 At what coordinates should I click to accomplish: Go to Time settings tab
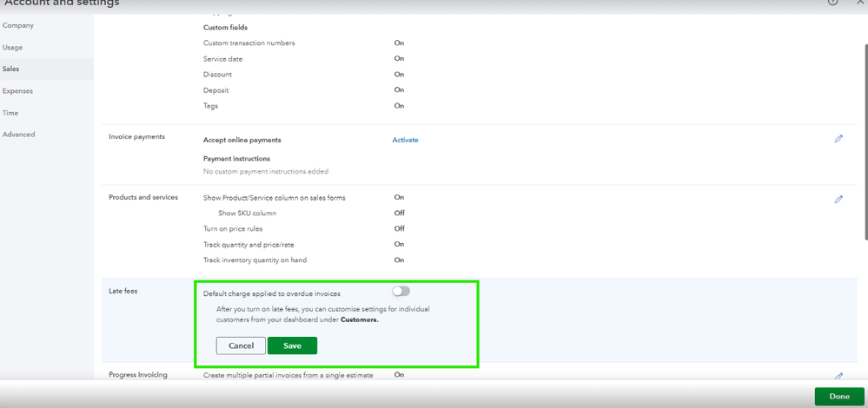click(10, 113)
